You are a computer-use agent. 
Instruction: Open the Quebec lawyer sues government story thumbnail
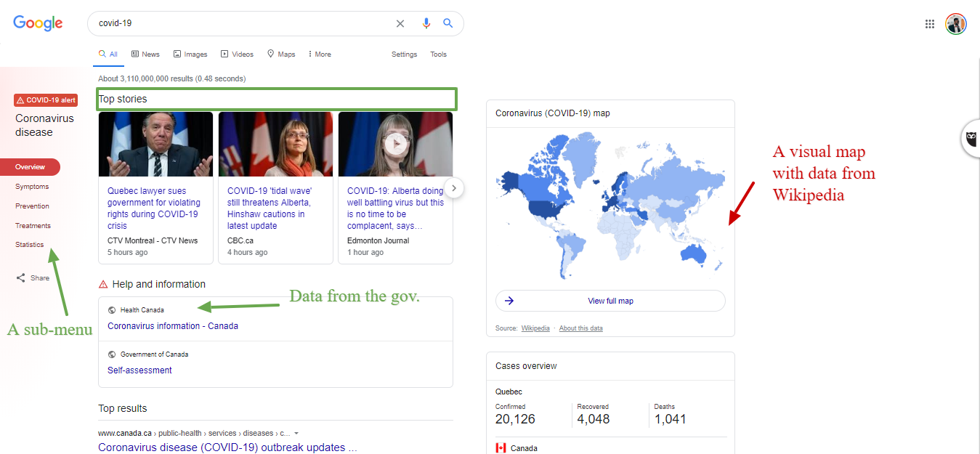[156, 145]
